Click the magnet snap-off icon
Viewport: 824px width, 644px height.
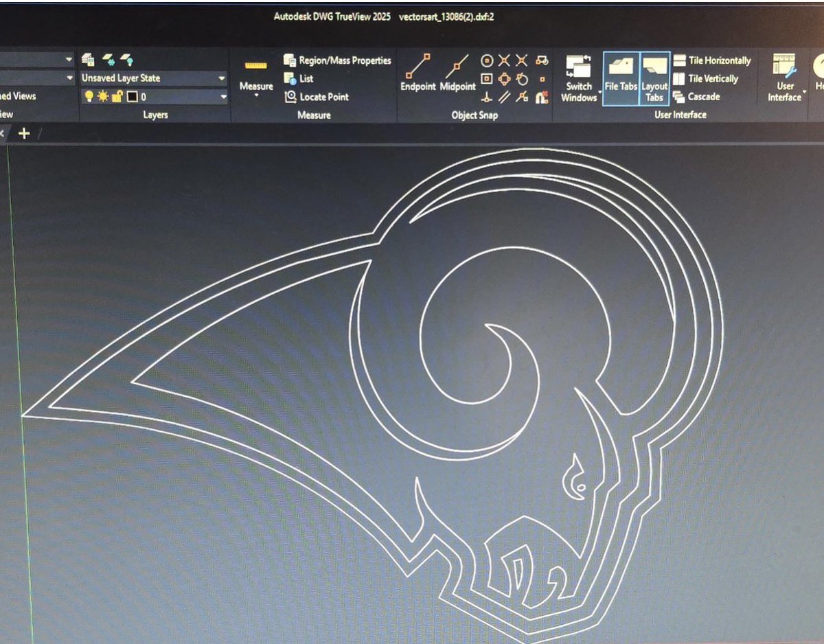[541, 97]
